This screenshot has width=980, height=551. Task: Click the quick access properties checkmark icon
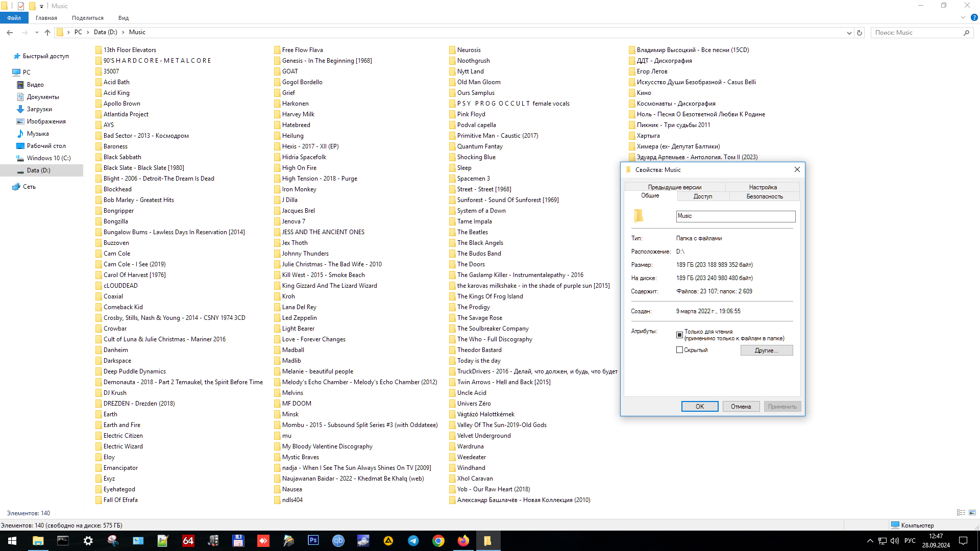pyautogui.click(x=20, y=6)
